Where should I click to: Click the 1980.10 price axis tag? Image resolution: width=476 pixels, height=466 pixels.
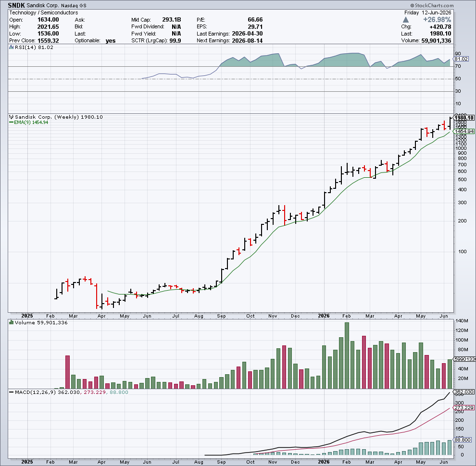pyautogui.click(x=464, y=118)
